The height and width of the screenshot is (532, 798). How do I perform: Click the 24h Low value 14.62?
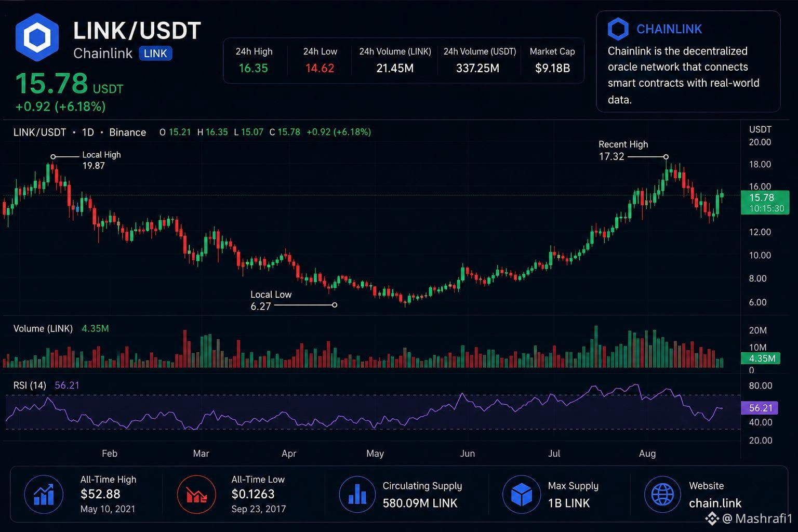click(320, 68)
